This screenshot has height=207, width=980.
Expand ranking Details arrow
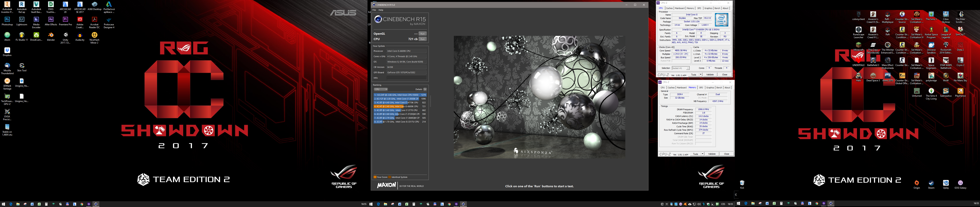pyautogui.click(x=425, y=89)
